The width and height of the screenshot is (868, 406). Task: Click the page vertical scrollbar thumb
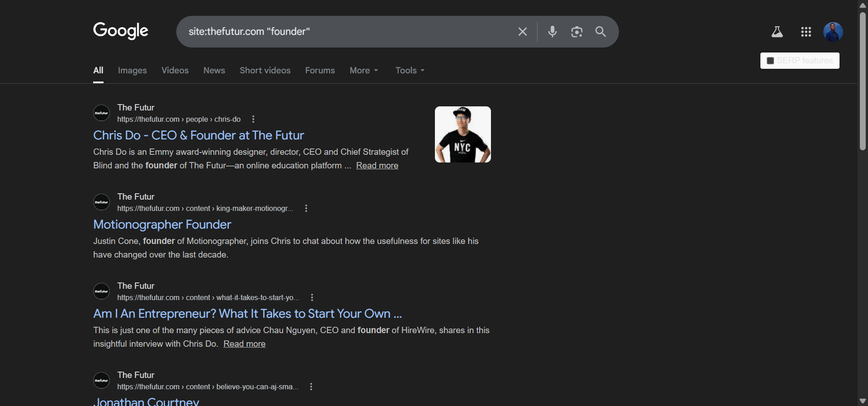[863, 81]
